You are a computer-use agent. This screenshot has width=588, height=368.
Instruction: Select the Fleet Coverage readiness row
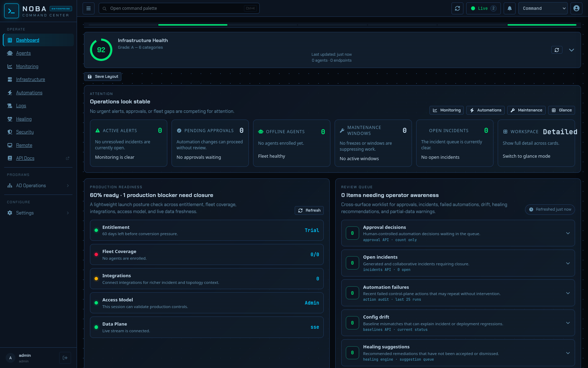click(207, 254)
